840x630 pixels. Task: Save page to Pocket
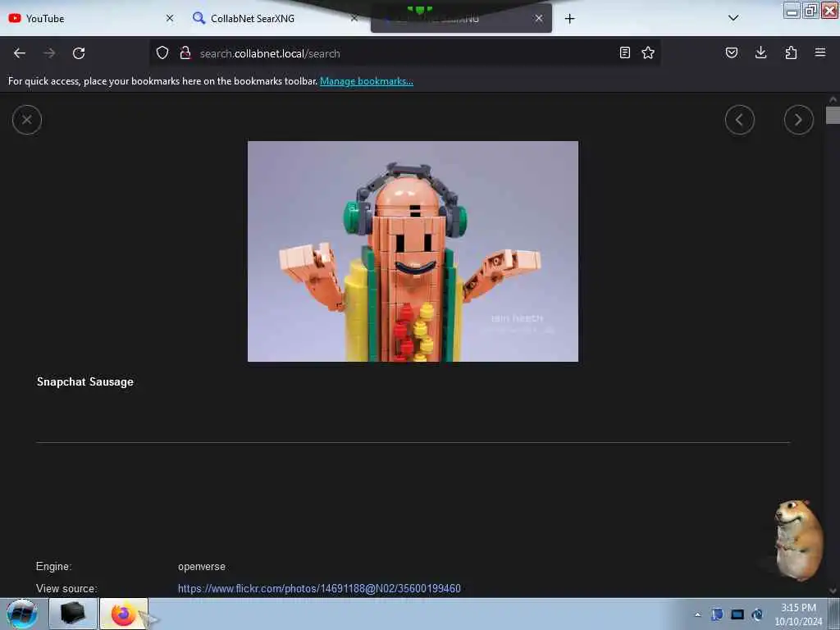731,52
